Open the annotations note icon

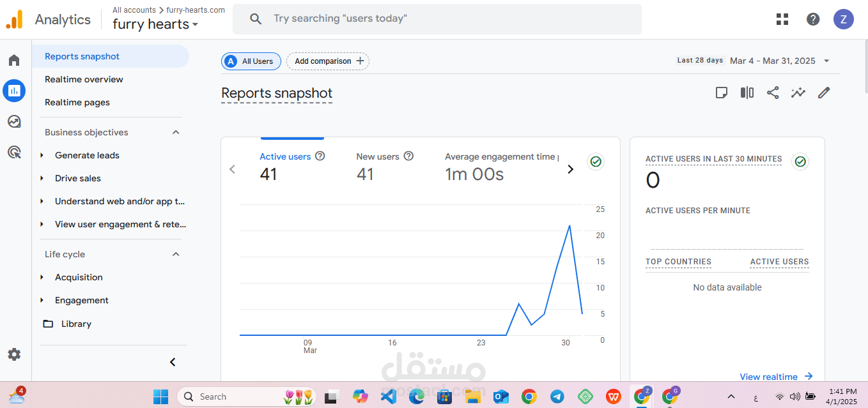(721, 93)
